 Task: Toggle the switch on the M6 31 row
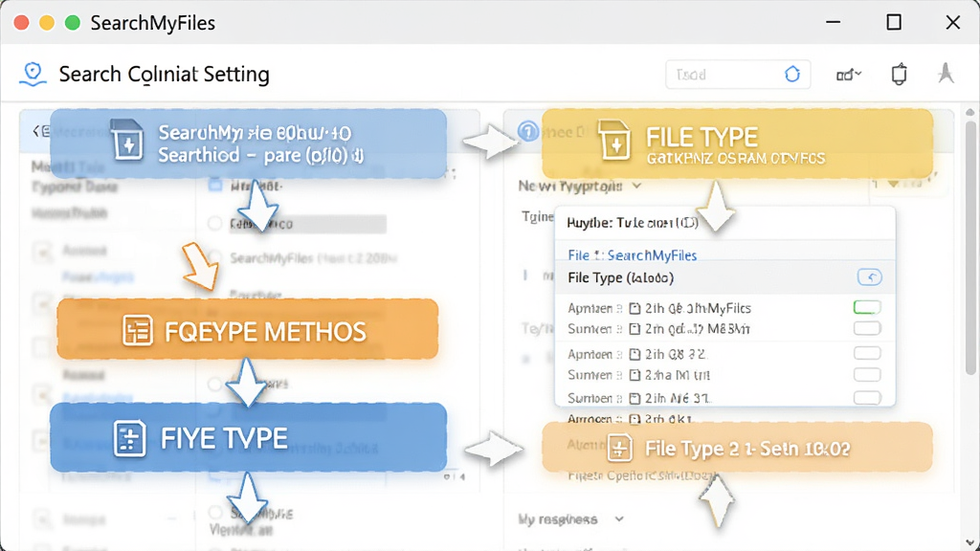click(x=867, y=397)
